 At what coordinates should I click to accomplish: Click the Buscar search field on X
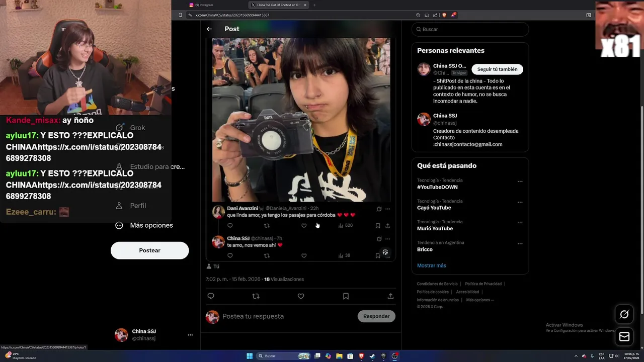[470, 29]
